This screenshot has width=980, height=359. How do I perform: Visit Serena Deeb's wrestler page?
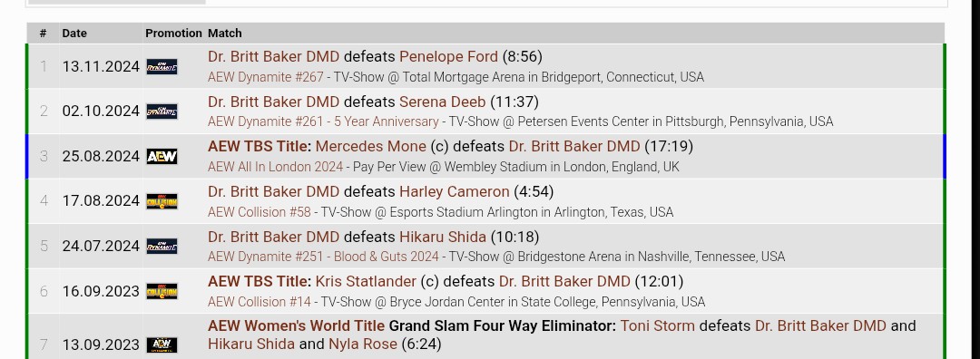coord(443,102)
